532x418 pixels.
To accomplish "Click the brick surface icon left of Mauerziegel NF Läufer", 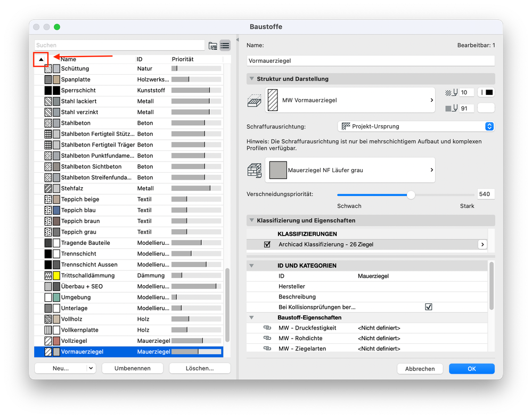I will 254,171.
